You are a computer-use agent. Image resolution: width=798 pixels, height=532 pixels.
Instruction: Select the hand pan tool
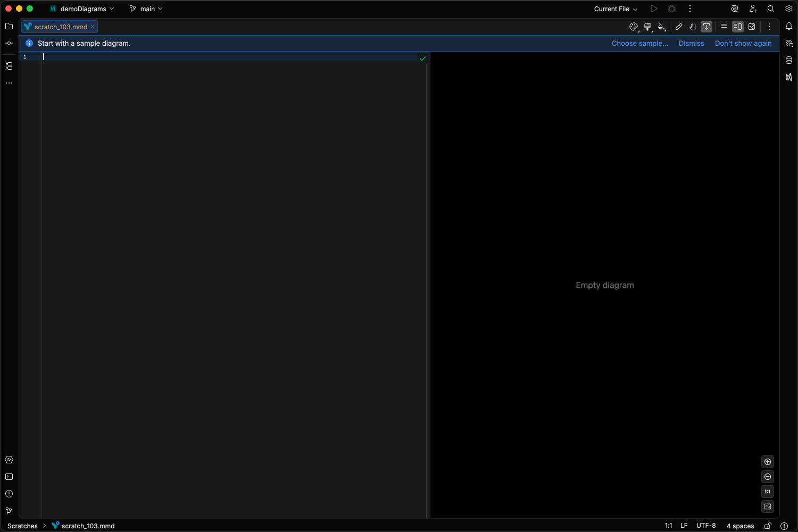click(x=693, y=27)
